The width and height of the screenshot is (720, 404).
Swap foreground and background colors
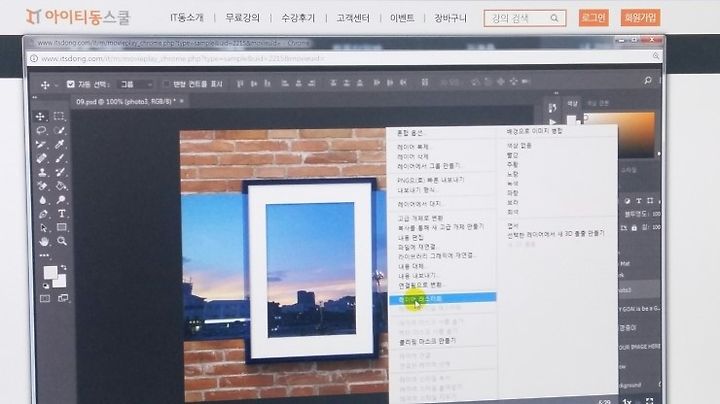click(x=63, y=267)
